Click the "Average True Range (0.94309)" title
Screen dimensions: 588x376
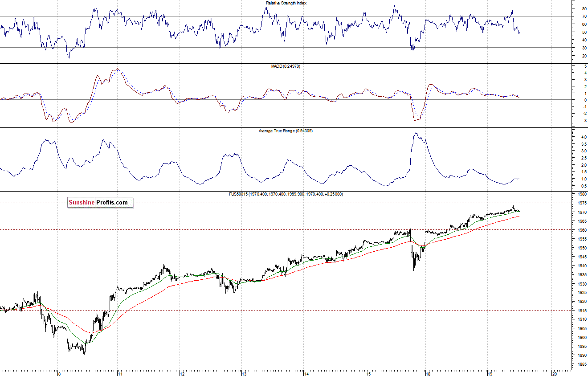(286, 131)
